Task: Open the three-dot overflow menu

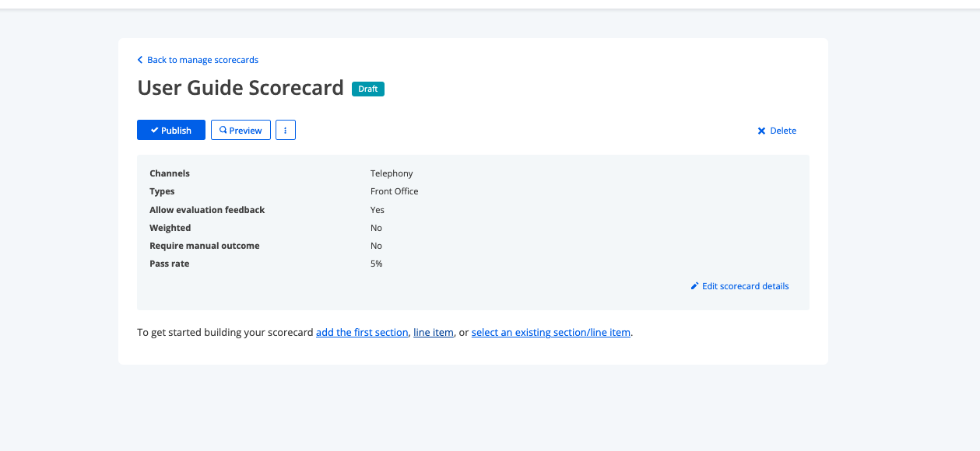Action: coord(286,130)
